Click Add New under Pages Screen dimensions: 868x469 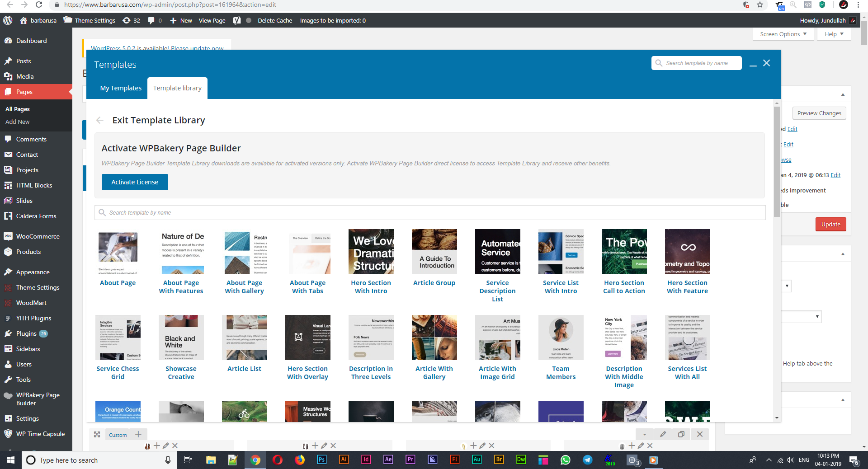(x=18, y=122)
